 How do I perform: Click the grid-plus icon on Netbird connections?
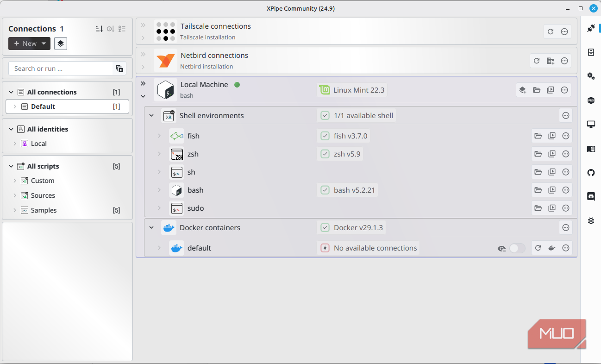click(551, 61)
